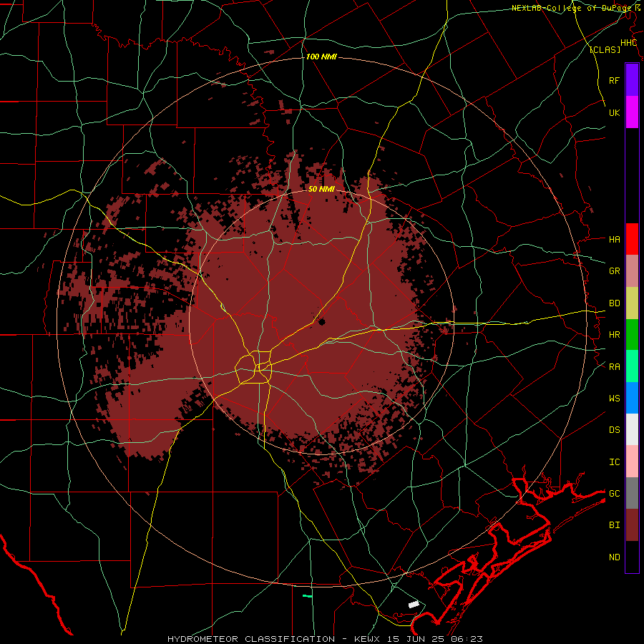Image resolution: width=644 pixels, height=644 pixels.
Task: Click the "RF" legend label text
Action: 614,80
